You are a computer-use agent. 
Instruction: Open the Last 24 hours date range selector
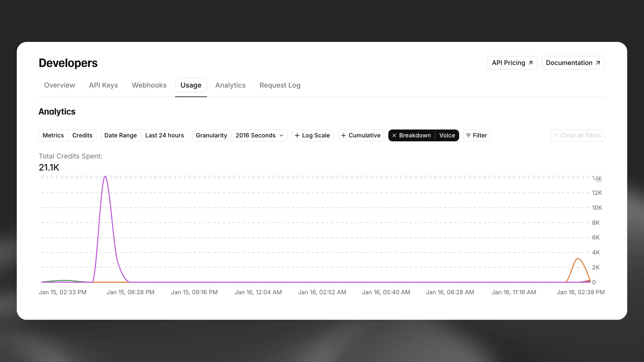click(x=164, y=135)
